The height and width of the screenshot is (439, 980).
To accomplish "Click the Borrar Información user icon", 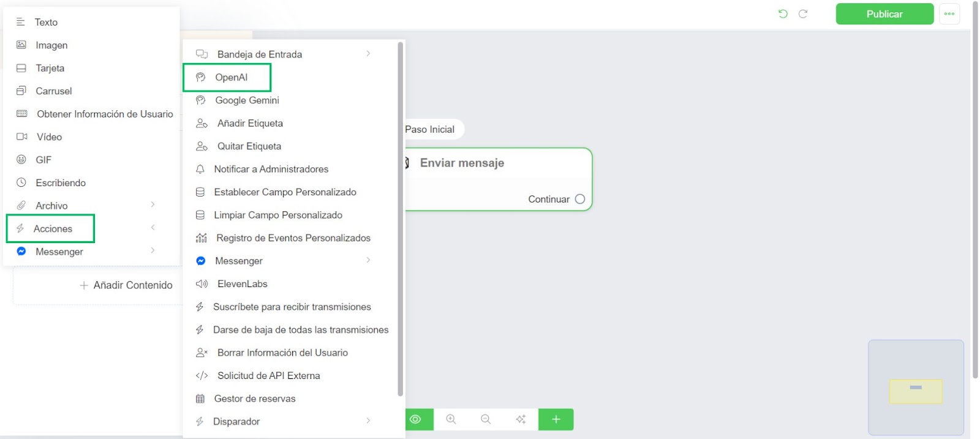I will click(x=202, y=353).
